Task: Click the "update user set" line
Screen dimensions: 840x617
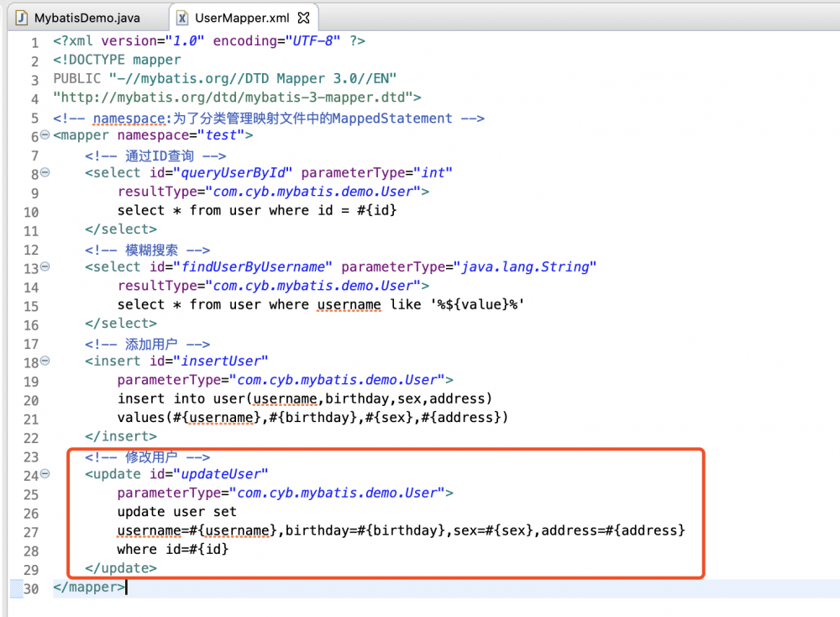Action: tap(176, 512)
